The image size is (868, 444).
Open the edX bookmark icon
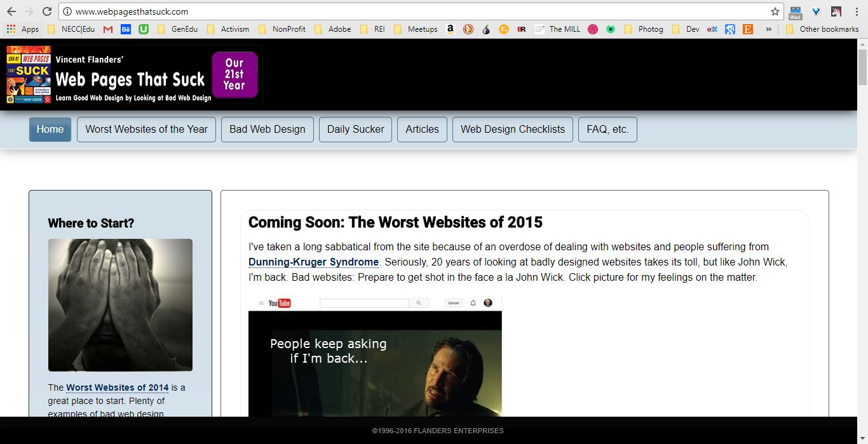(712, 29)
